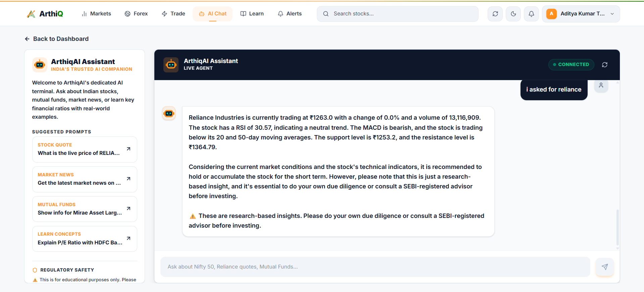The image size is (644, 292).
Task: Click arrow icon on Learn Concepts card
Action: pos(129,238)
